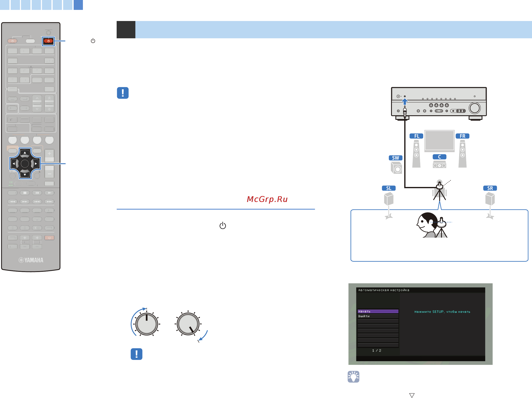Image resolution: width=532 pixels, height=398 pixels.
Task: Click the play button on the remote
Action: point(49,193)
